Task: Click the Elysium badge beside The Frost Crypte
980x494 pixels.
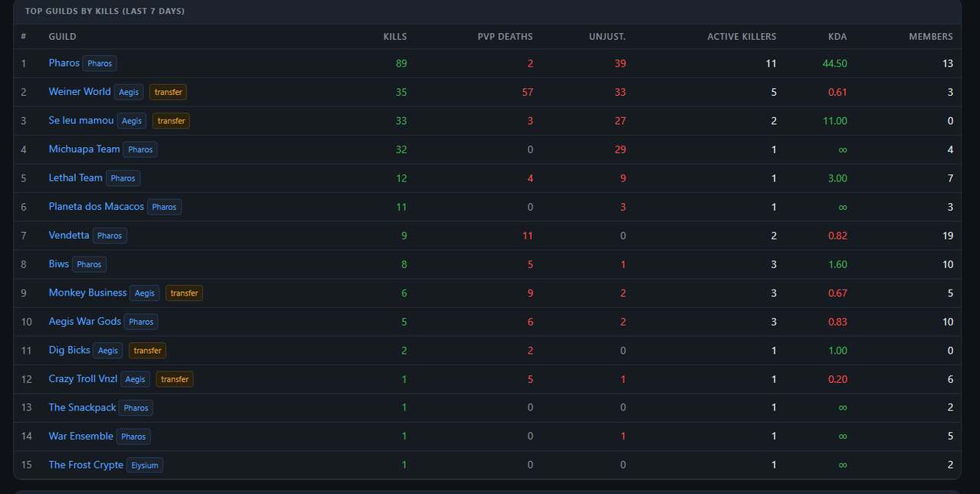Action: click(145, 465)
